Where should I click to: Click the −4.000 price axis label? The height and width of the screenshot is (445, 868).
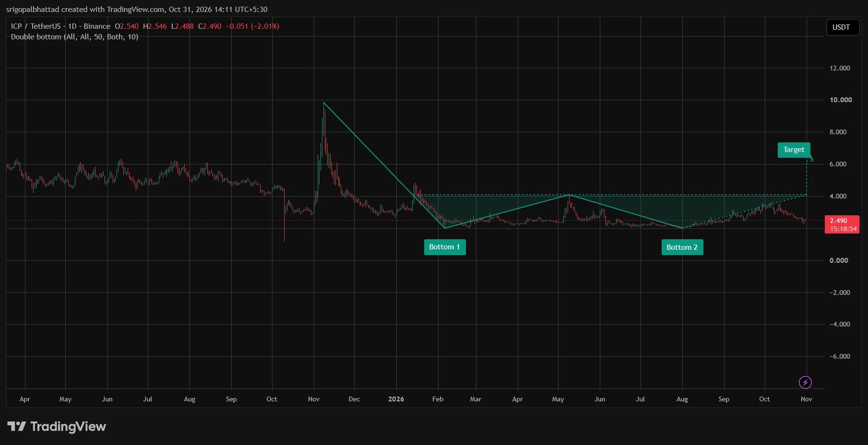[x=840, y=324]
